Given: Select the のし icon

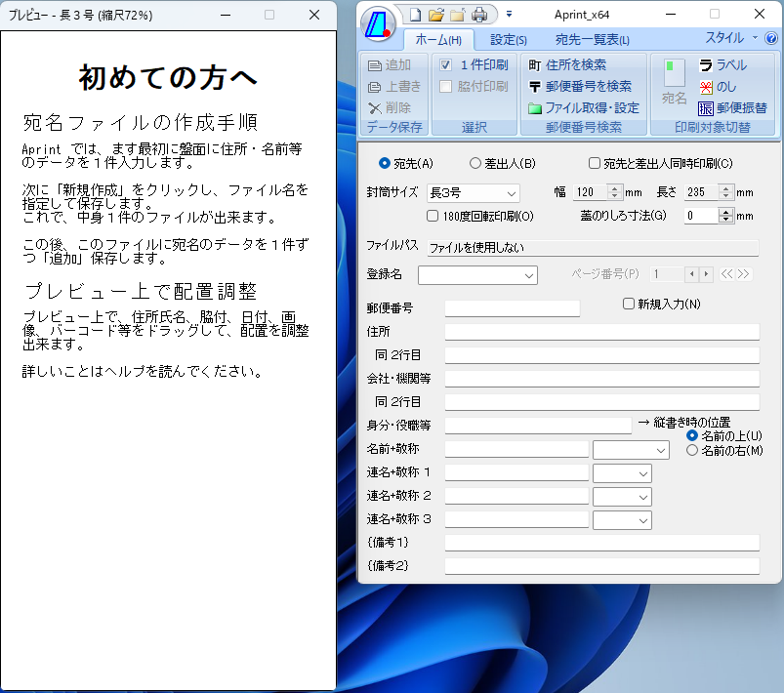Looking at the screenshot, I should pos(706,87).
